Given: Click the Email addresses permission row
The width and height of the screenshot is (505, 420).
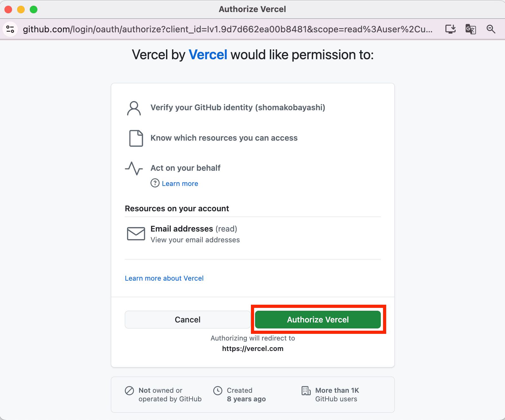Looking at the screenshot, I should pyautogui.click(x=253, y=234).
